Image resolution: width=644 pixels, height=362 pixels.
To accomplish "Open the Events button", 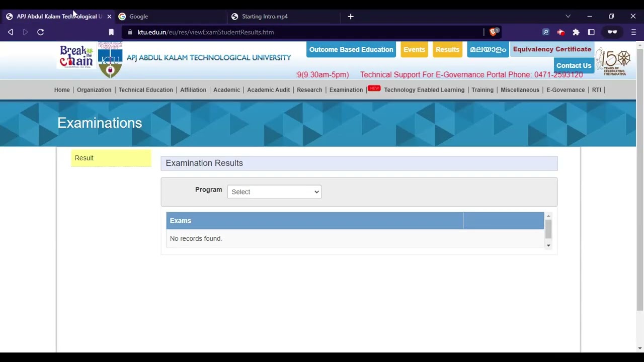I will pyautogui.click(x=414, y=50).
